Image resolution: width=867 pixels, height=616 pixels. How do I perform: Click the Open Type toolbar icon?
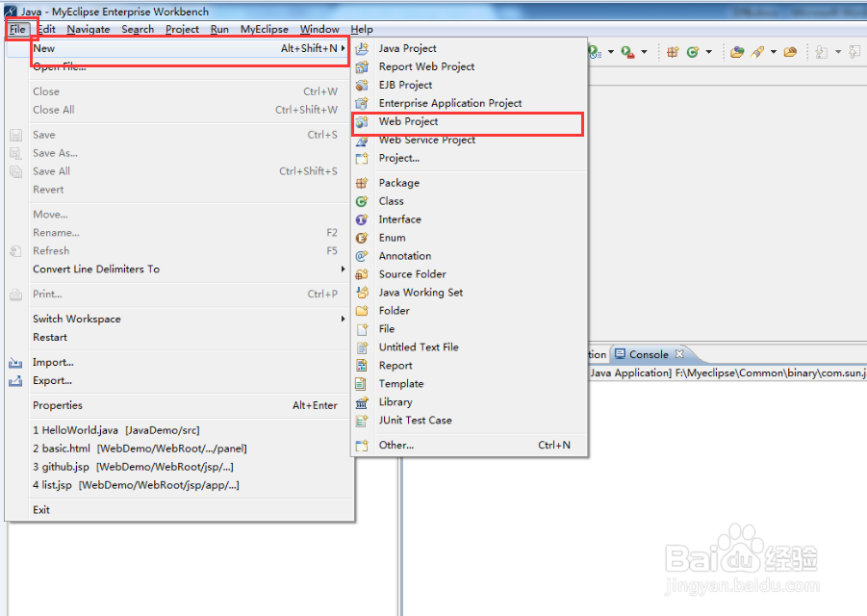(x=737, y=52)
